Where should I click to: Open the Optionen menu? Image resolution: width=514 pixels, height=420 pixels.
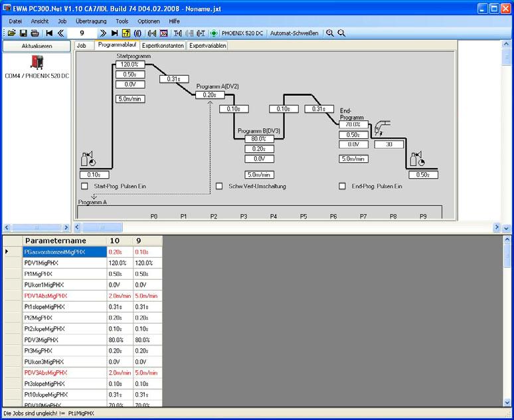coord(149,21)
